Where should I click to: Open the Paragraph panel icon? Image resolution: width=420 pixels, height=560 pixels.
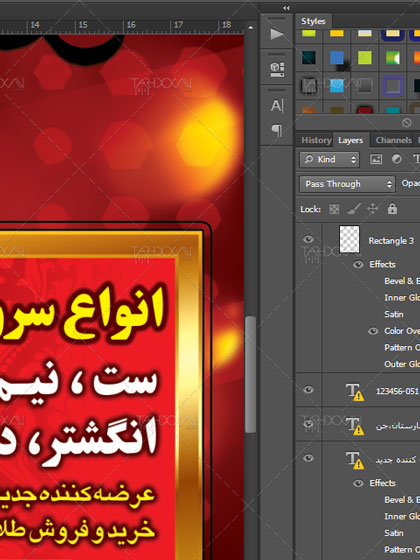[x=277, y=130]
